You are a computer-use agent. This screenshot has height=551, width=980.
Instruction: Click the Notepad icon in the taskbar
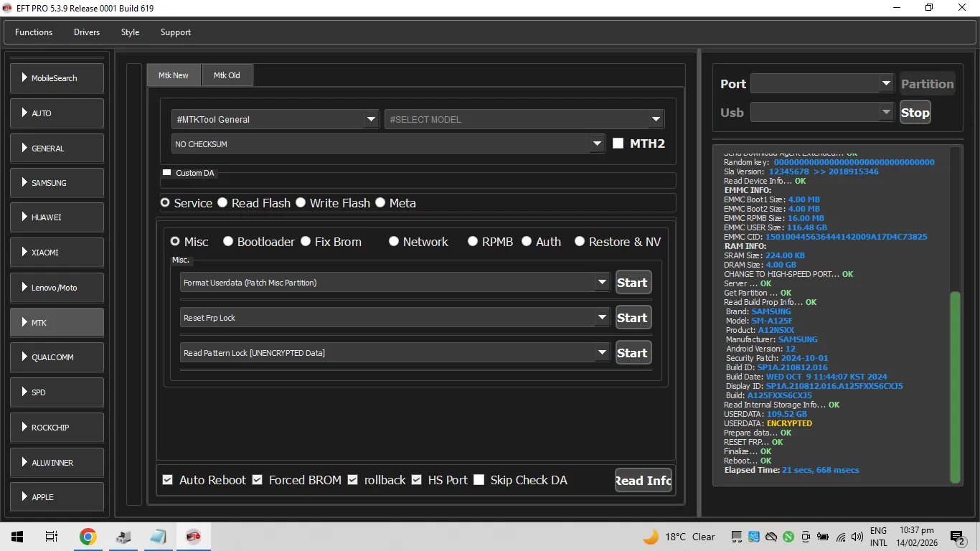157,537
